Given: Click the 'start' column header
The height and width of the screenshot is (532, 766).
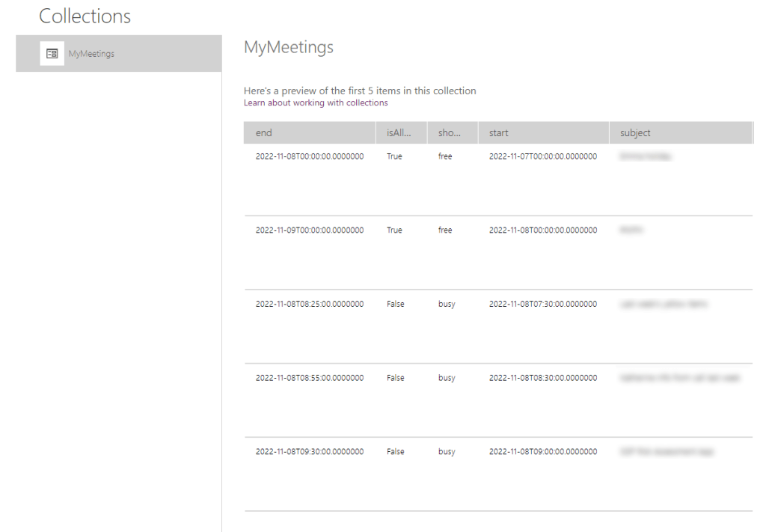Looking at the screenshot, I should coord(497,132).
